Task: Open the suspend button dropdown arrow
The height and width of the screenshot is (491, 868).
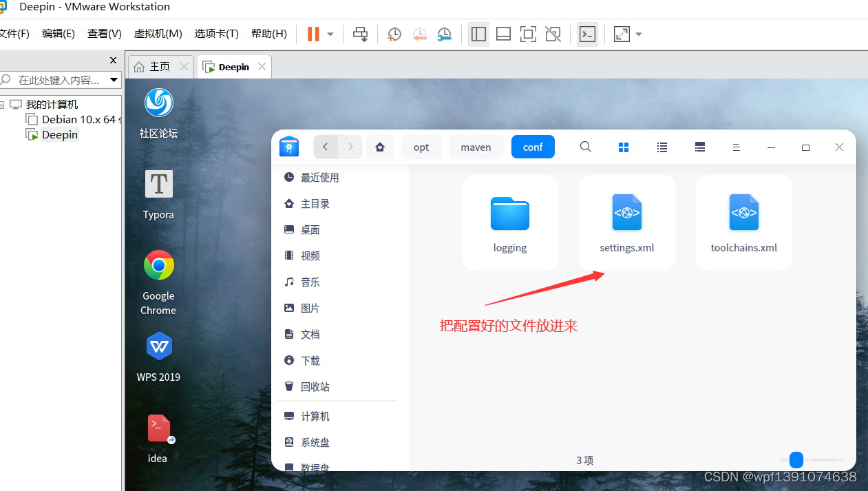Action: coord(329,34)
